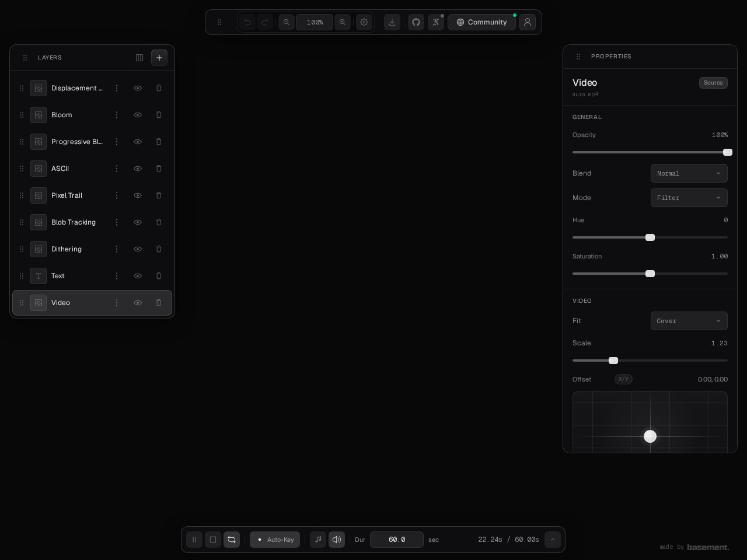Click the duration input field showing 60.0
Viewport: 747px width, 560px height.
(397, 540)
